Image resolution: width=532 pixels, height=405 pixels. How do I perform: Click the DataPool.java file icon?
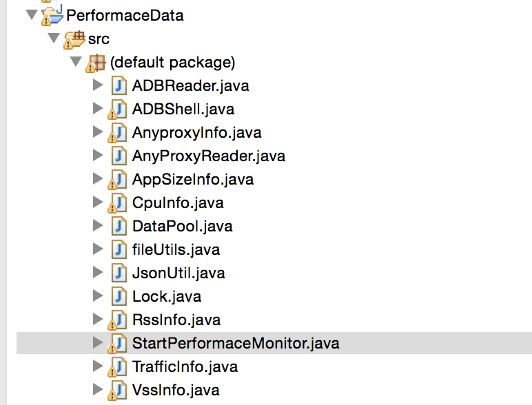[x=119, y=226]
